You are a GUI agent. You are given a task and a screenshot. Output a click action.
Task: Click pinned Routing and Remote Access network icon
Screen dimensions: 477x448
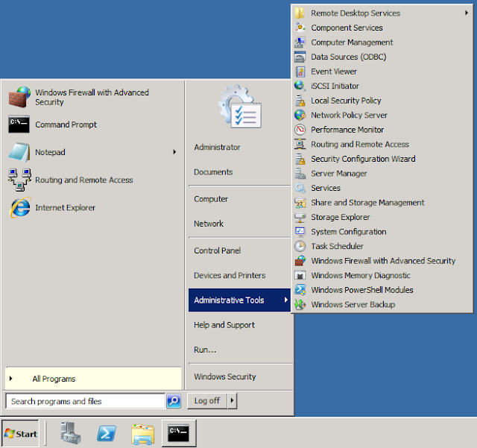(20, 180)
